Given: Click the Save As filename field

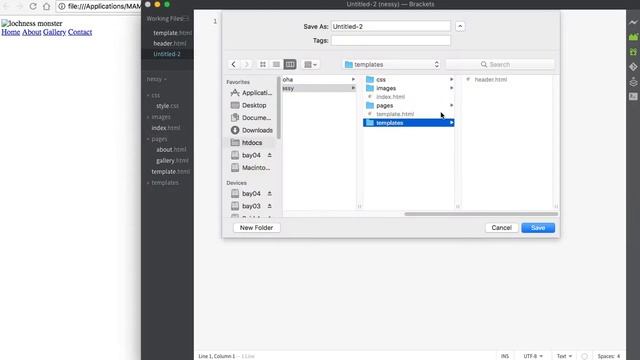Looking at the screenshot, I should tap(391, 27).
